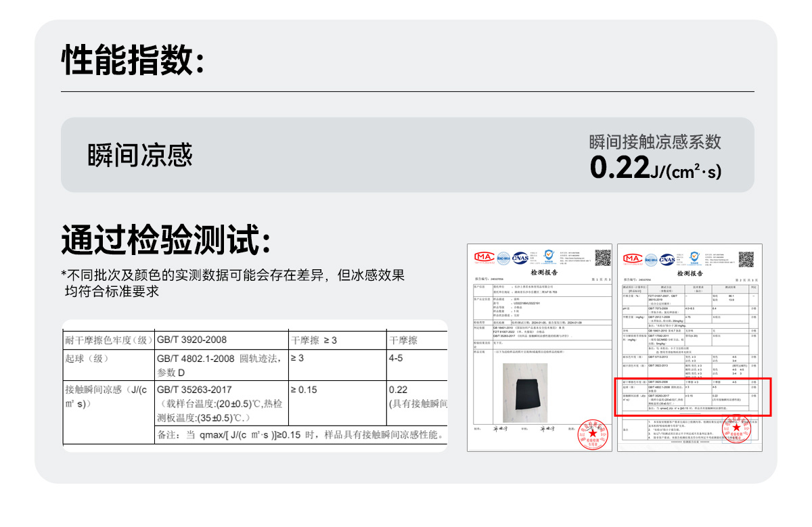The width and height of the screenshot is (812, 527).
Task: Click the page number text on report page 2
Action: [x=745, y=280]
